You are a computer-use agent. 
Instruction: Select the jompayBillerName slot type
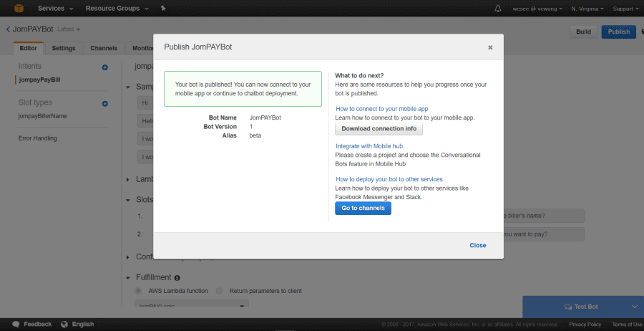pyautogui.click(x=43, y=116)
